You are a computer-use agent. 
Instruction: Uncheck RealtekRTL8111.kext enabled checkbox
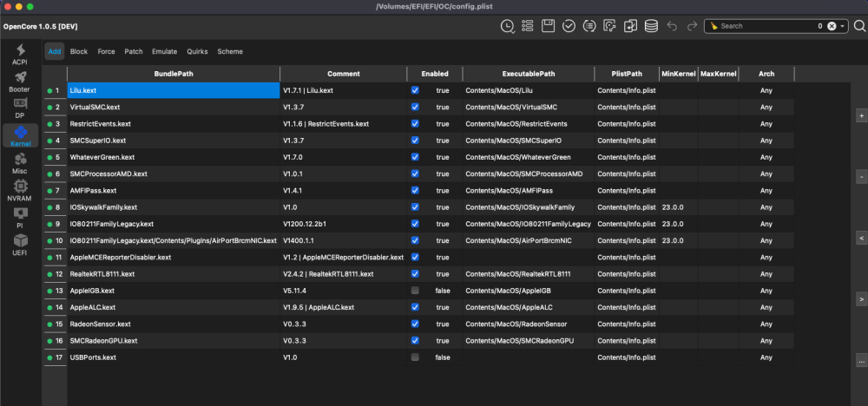415,274
